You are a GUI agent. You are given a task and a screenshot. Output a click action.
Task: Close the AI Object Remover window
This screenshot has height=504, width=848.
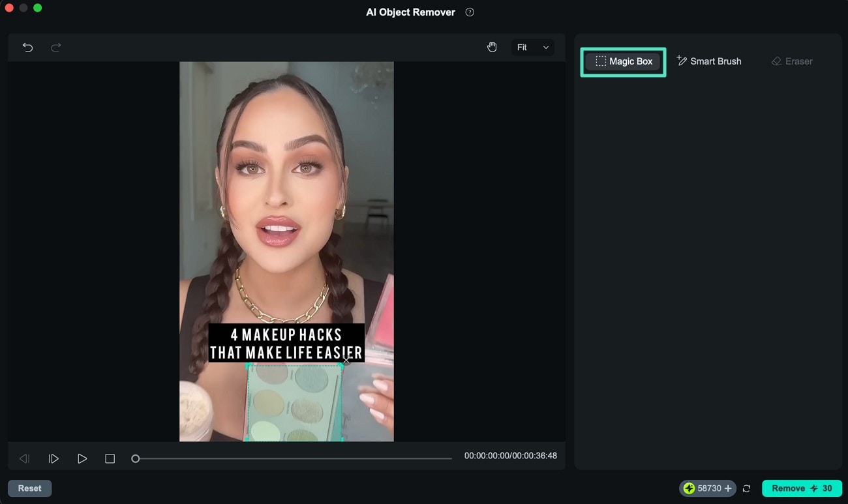point(9,8)
